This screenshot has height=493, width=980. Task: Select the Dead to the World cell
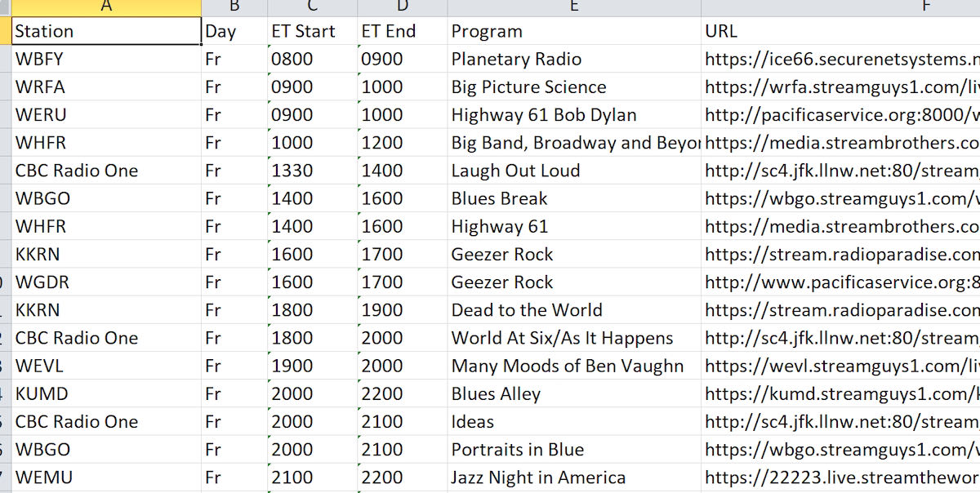pyautogui.click(x=574, y=310)
